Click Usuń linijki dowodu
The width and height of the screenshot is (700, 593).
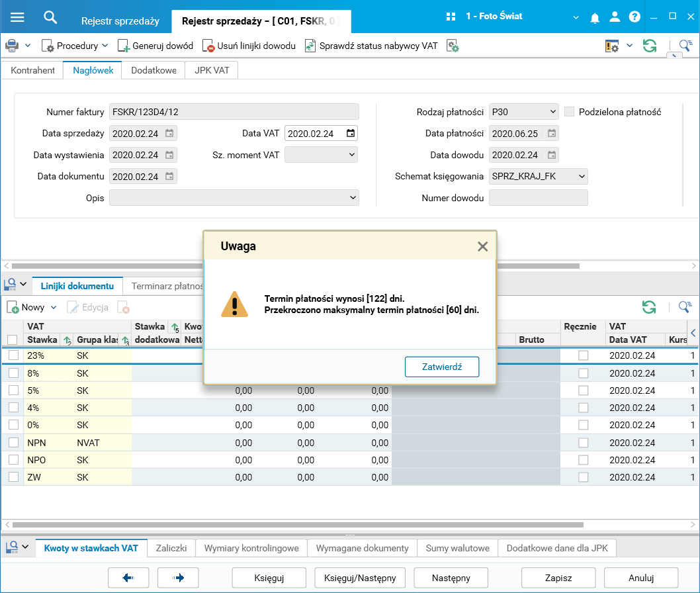[249, 46]
